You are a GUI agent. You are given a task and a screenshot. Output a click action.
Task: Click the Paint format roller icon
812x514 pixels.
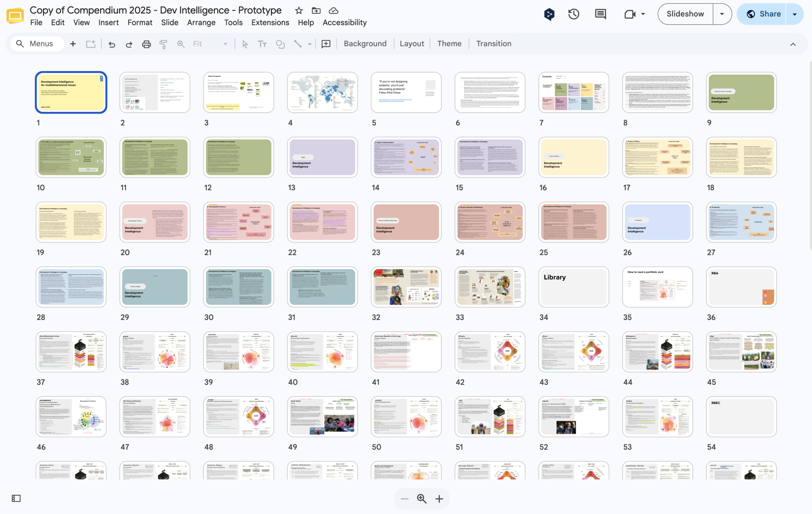click(x=164, y=44)
